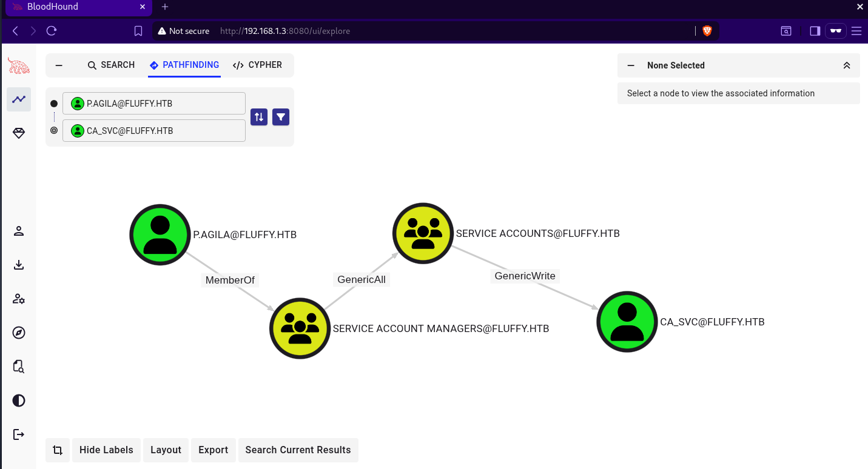Click Hide Labels to toggle graph labels
Image resolution: width=868 pixels, height=469 pixels.
pos(106,450)
